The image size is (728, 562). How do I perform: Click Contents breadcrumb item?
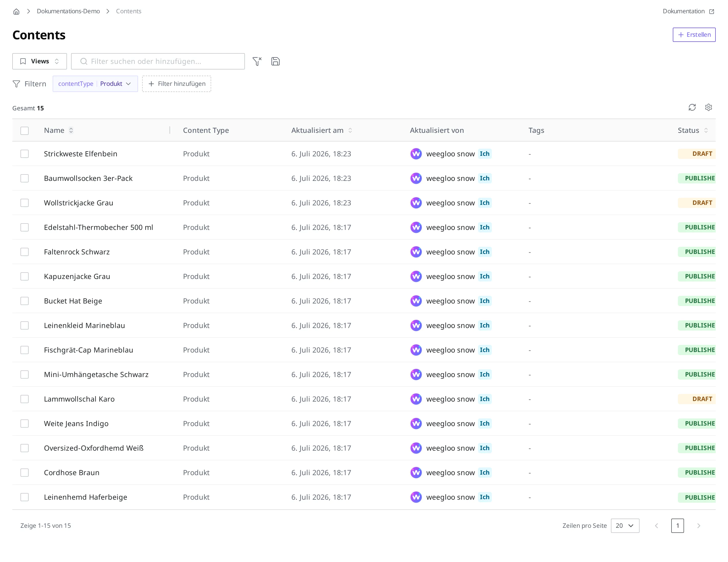129,11
